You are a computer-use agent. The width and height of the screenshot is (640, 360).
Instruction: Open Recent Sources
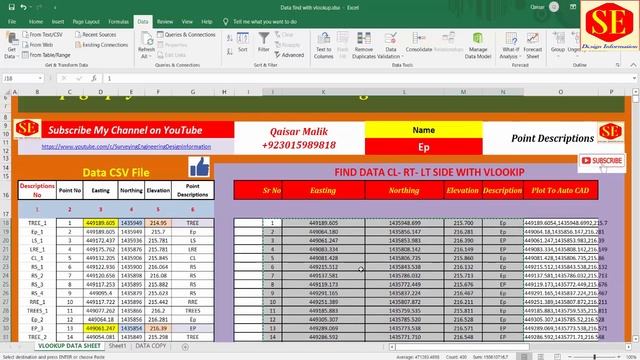96,35
